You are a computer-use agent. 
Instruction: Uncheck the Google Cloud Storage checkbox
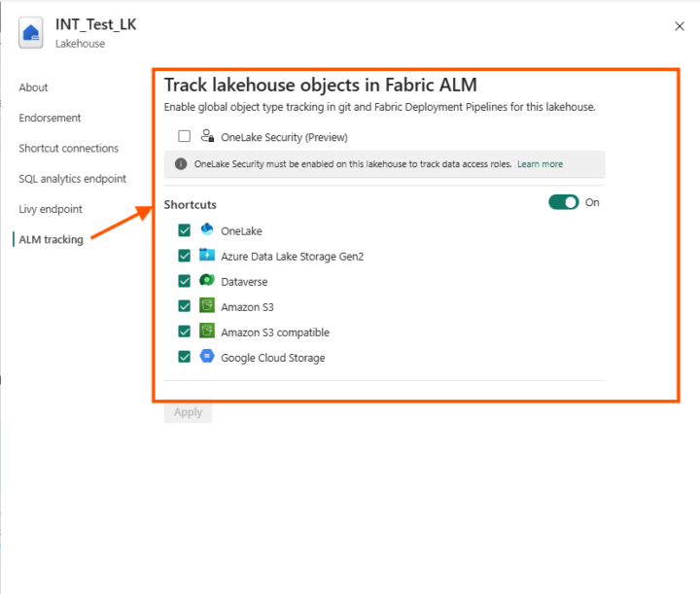tap(185, 357)
